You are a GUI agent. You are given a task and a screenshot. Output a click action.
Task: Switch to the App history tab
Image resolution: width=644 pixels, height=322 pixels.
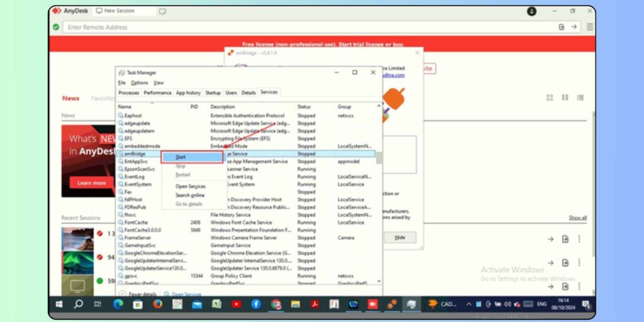coord(188,93)
